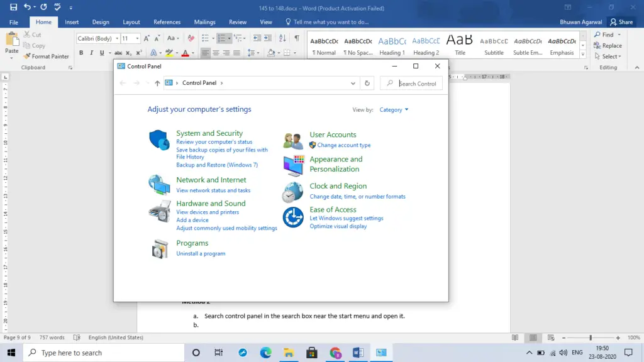Switch to the Insert ribbon tab

coord(72,22)
